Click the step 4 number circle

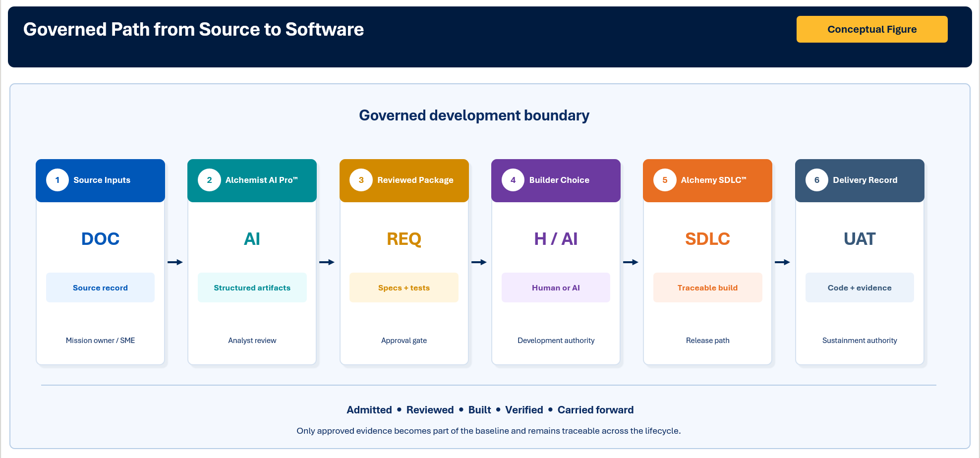coord(513,180)
